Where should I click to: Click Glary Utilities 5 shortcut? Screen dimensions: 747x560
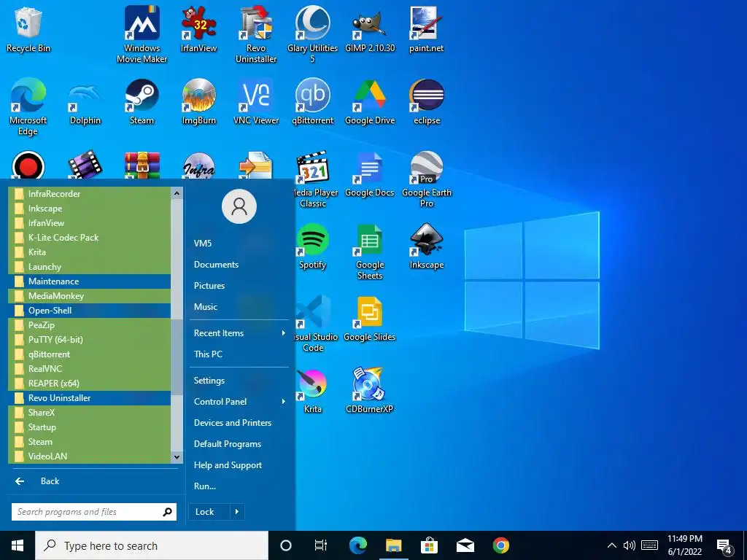(312, 34)
